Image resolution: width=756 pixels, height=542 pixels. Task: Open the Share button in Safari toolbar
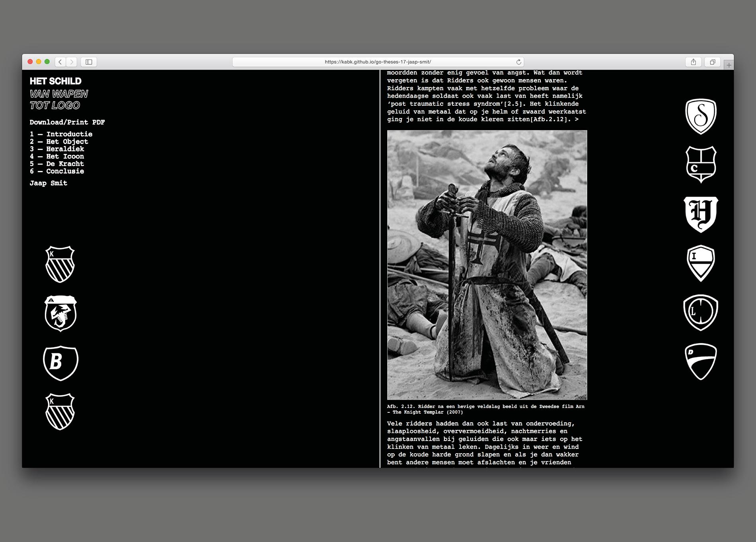click(x=694, y=62)
